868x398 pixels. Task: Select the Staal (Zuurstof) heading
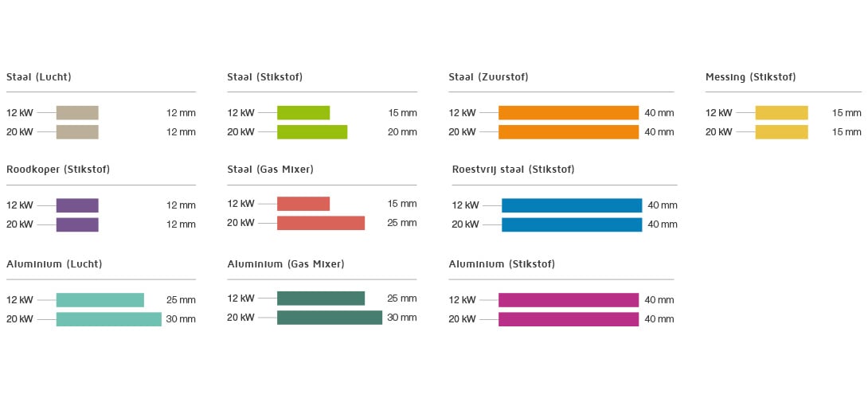(488, 77)
